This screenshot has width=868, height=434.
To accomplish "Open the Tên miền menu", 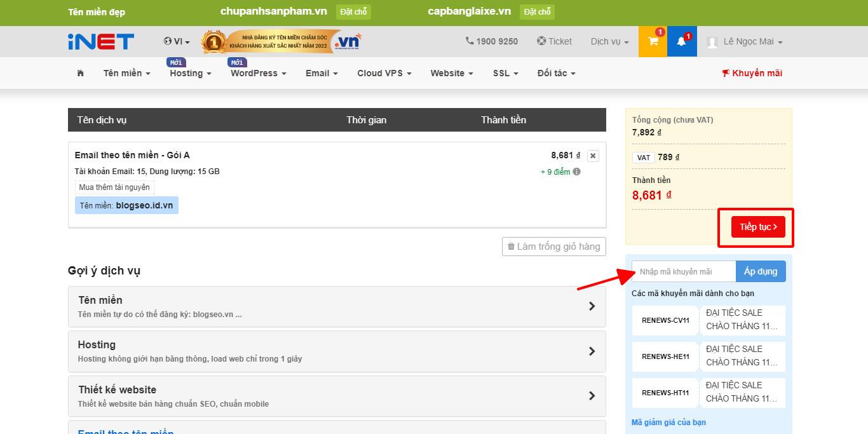I will (x=127, y=73).
